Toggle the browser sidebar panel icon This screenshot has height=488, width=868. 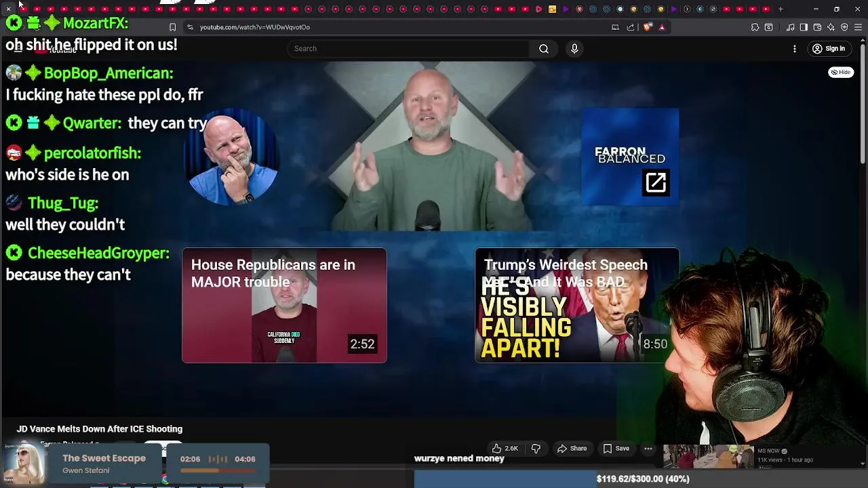pyautogui.click(x=804, y=27)
